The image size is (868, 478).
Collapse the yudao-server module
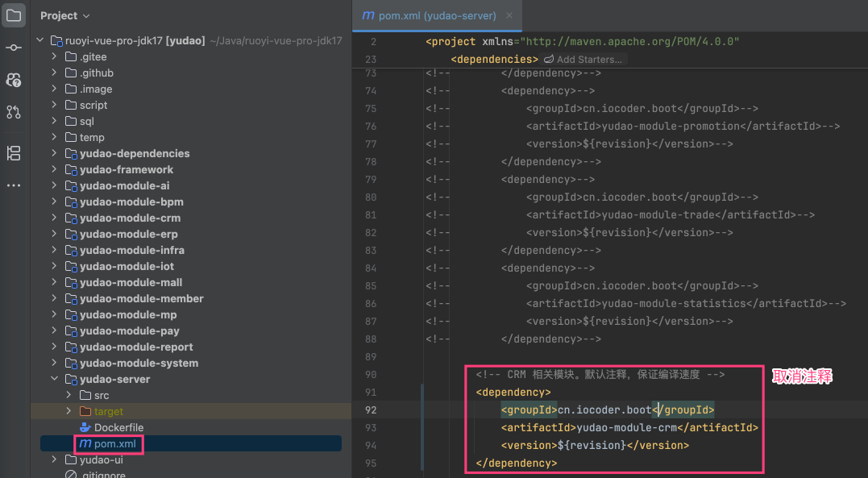[x=54, y=379]
